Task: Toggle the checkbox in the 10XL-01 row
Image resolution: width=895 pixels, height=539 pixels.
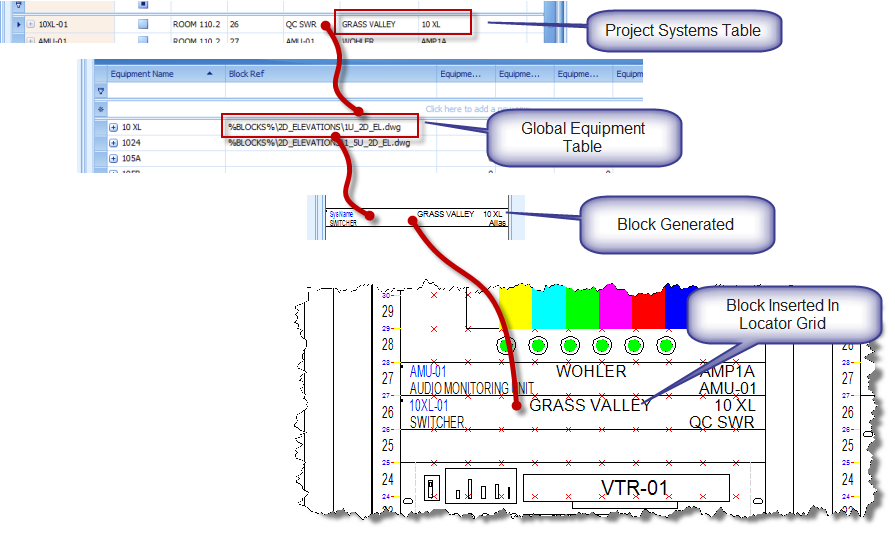Action: pyautogui.click(x=143, y=24)
